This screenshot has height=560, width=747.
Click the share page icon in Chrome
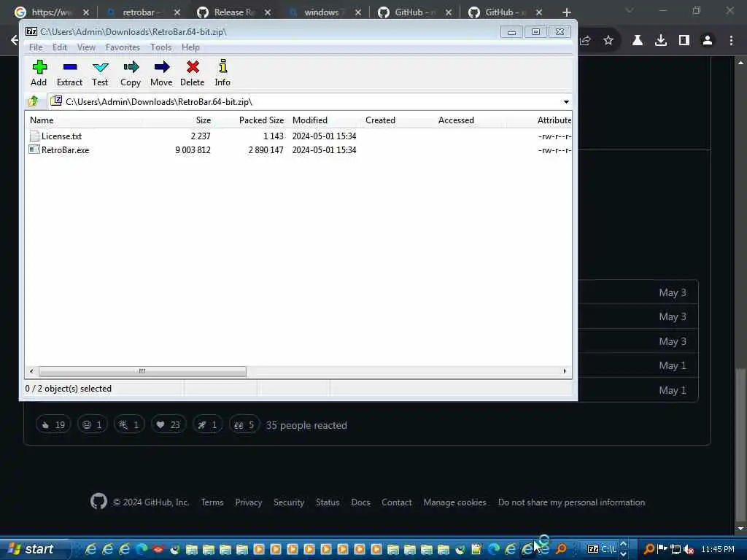(x=586, y=41)
